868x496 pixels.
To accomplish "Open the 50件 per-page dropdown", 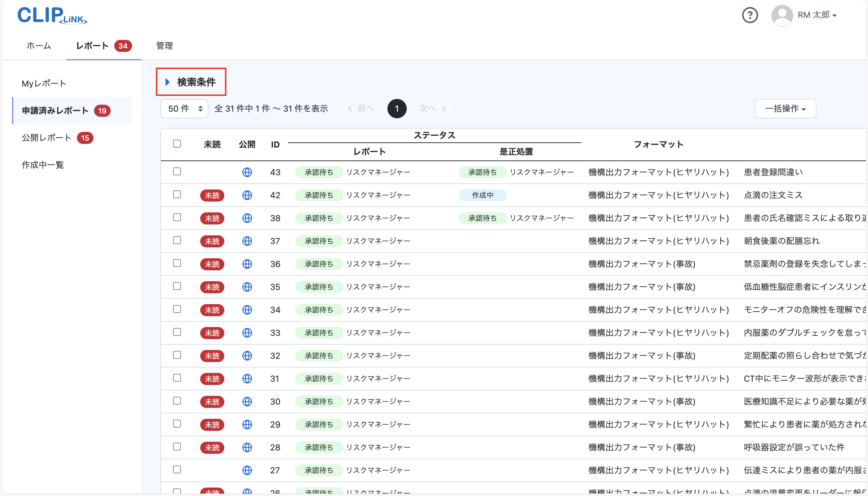I will tap(184, 108).
